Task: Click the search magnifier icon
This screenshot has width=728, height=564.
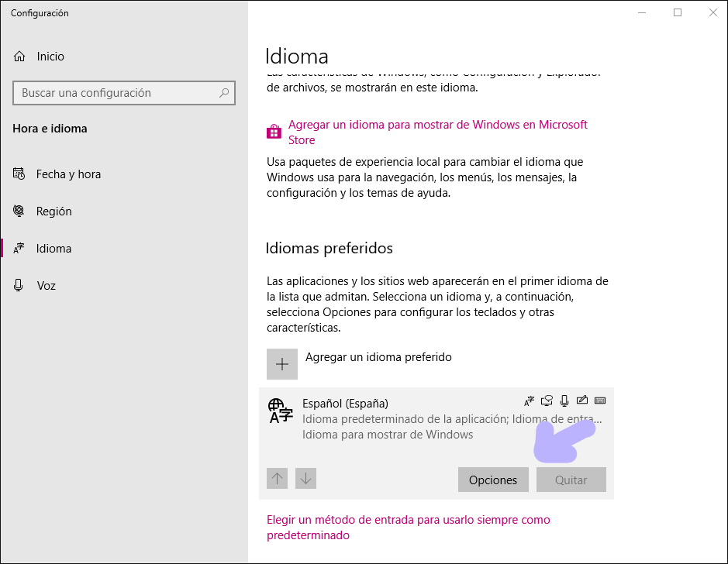Action: click(x=224, y=93)
